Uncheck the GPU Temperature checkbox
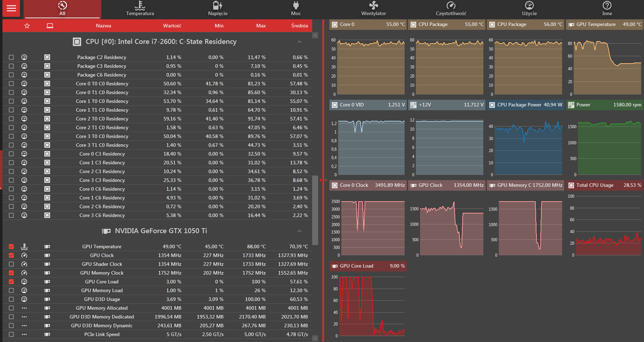 (x=11, y=246)
